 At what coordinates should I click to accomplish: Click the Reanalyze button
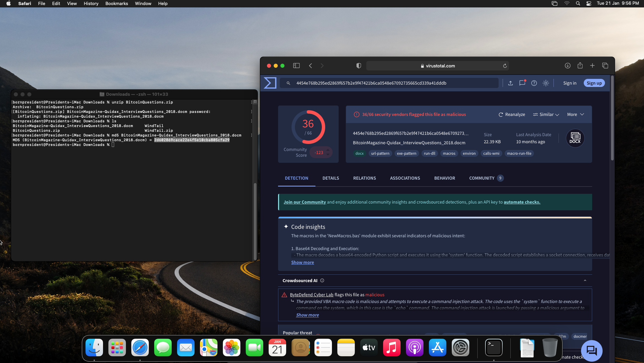click(x=512, y=115)
